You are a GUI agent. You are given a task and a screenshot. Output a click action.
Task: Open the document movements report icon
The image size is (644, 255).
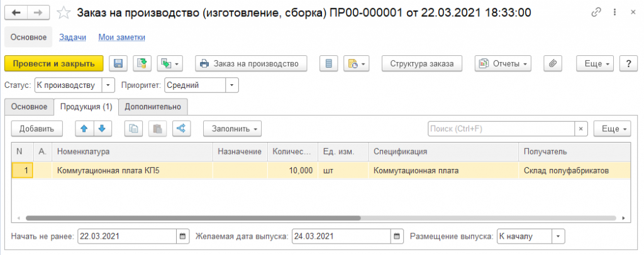pyautogui.click(x=328, y=63)
